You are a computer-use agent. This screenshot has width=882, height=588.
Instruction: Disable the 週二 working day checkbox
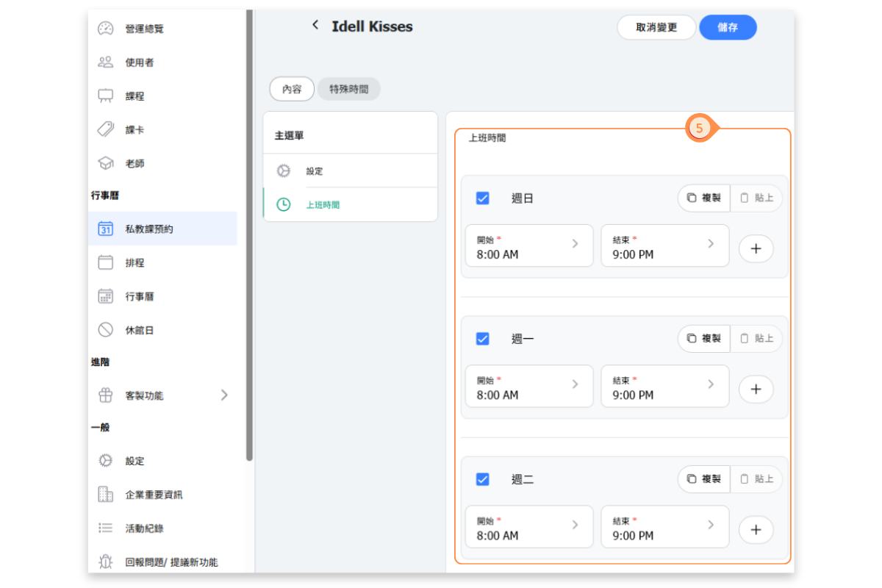coord(483,479)
